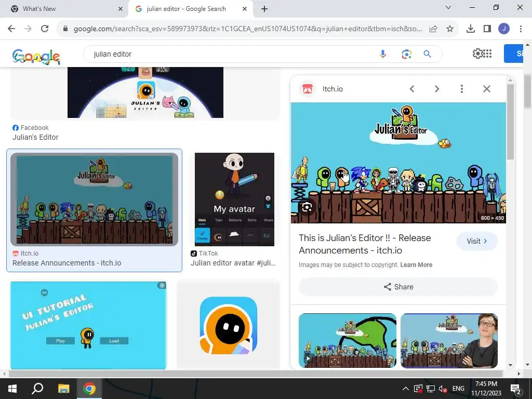Open related image with man in glasses
Image resolution: width=532 pixels, height=399 pixels.
[x=449, y=341]
